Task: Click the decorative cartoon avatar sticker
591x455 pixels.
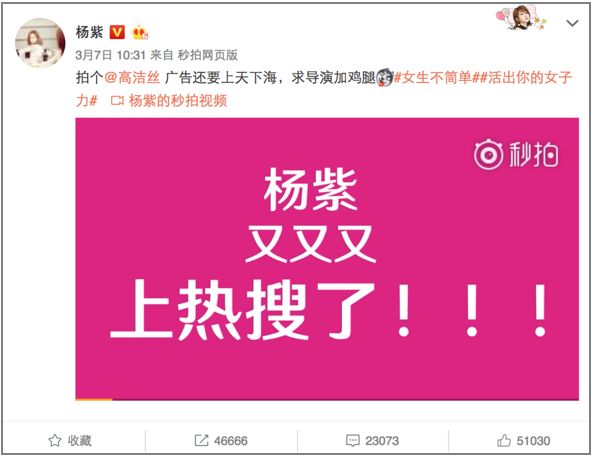Action: click(521, 17)
